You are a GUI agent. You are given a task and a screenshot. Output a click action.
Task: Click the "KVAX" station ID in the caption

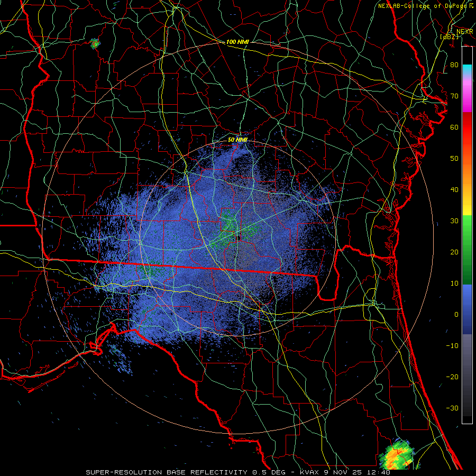coord(309,472)
